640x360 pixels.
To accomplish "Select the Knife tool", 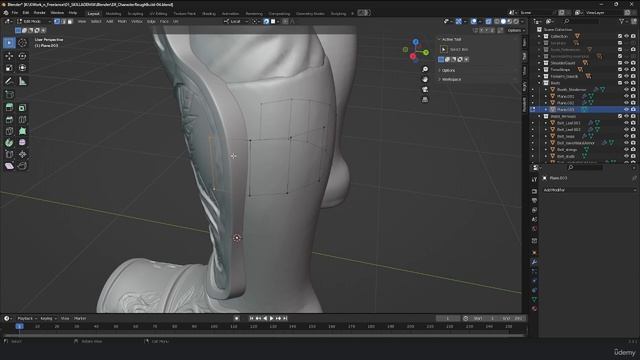I will (x=9, y=131).
